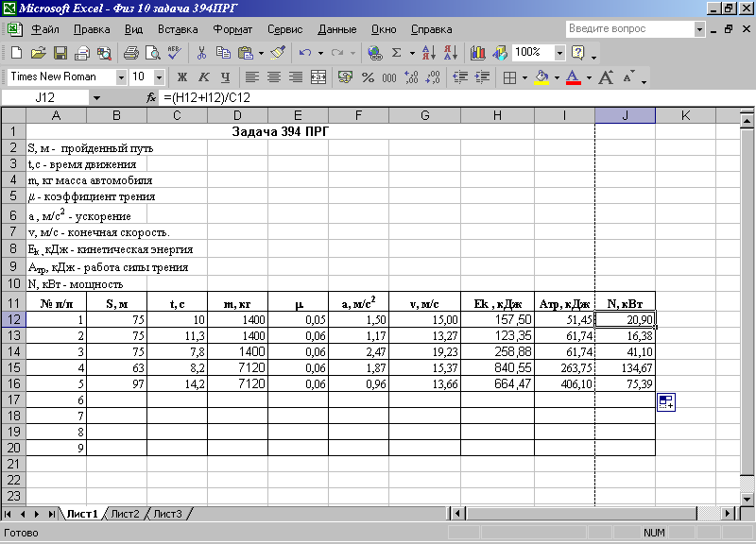Viewport: 756px width, 544px height.
Task: Launch the Chart Wizard
Action: click(476, 53)
